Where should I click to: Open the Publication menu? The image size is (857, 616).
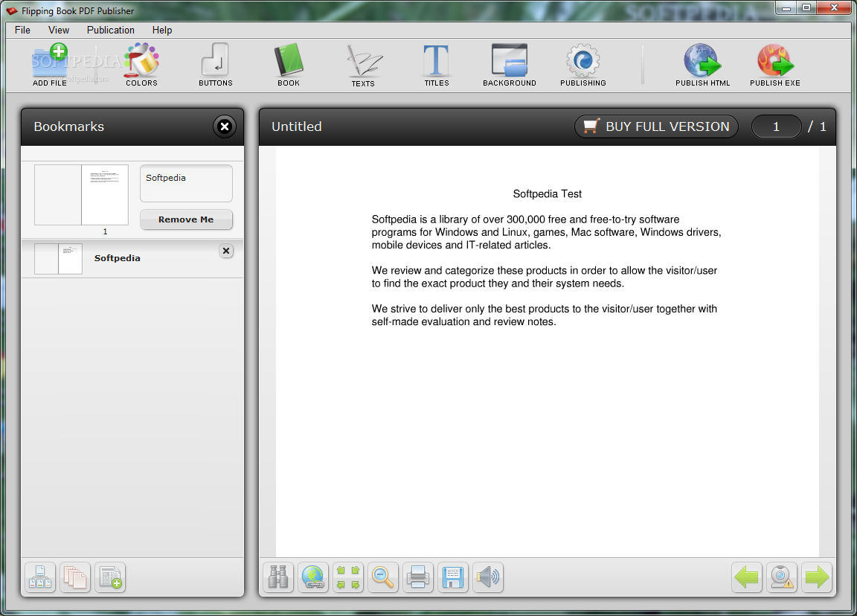click(110, 30)
